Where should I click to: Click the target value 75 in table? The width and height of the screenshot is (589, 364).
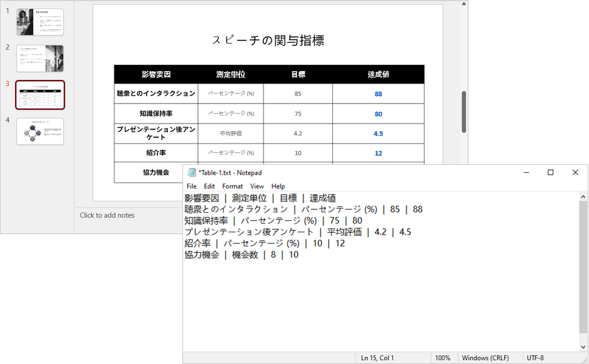[x=298, y=114]
